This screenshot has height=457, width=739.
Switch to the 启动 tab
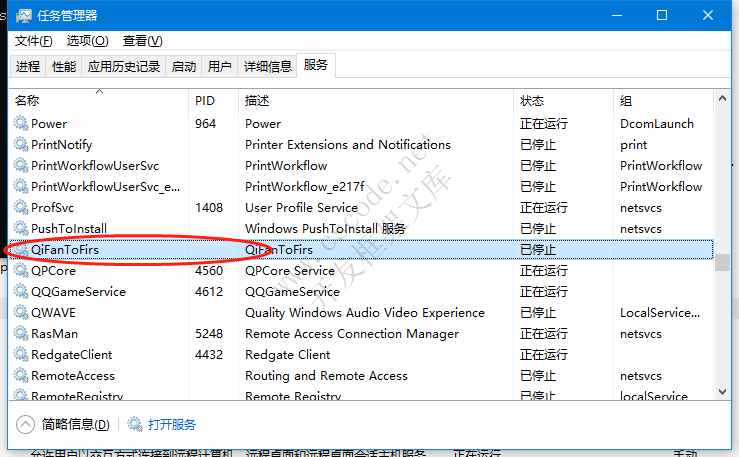[x=184, y=66]
